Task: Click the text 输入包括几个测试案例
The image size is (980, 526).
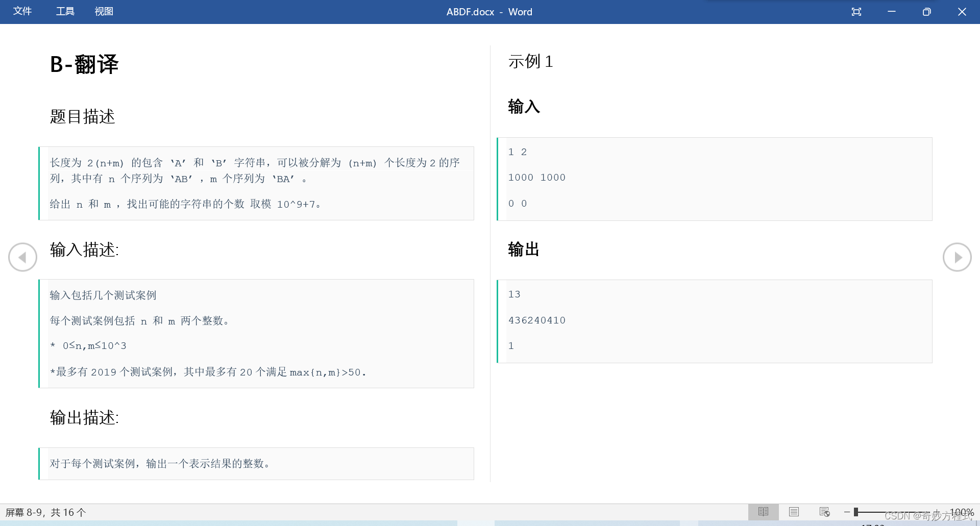Action: 103,295
